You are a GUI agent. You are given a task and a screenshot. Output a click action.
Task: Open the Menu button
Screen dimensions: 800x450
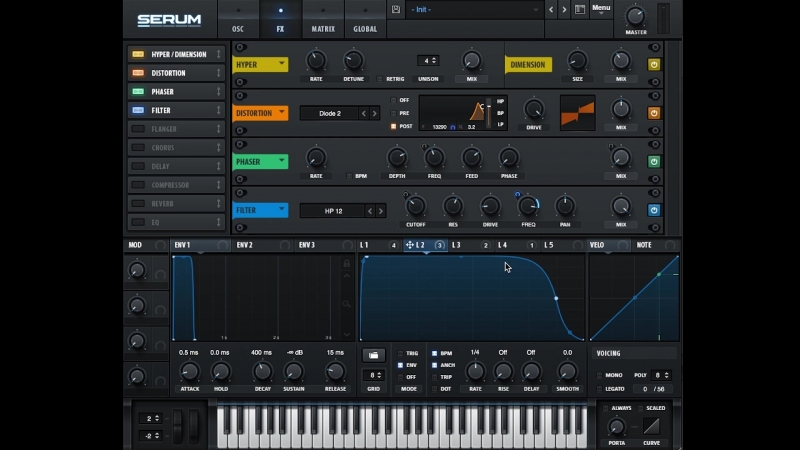coord(601,9)
